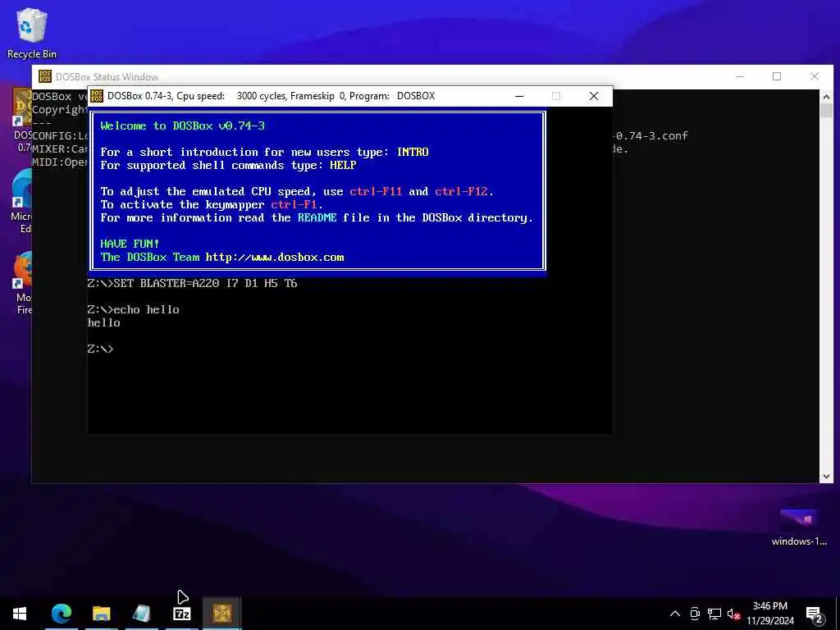
Task: Click the Show desktop strip on taskbar
Action: click(x=838, y=614)
